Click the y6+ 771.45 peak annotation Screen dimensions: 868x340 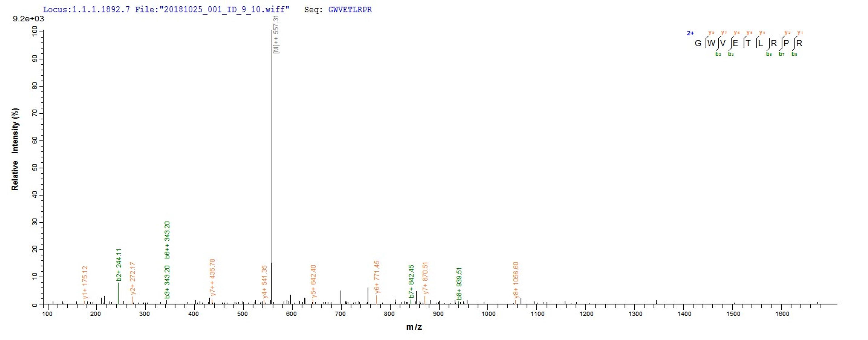pyautogui.click(x=377, y=277)
